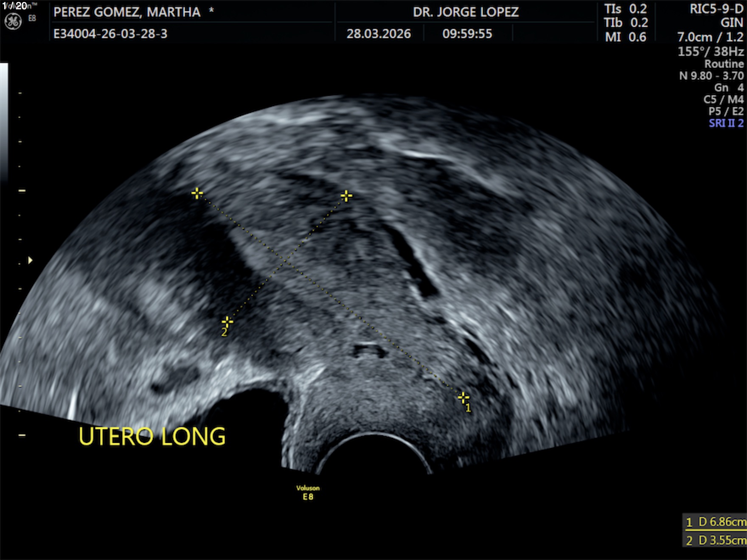Click the upper-left caliper cross of measurement 1

click(x=197, y=193)
